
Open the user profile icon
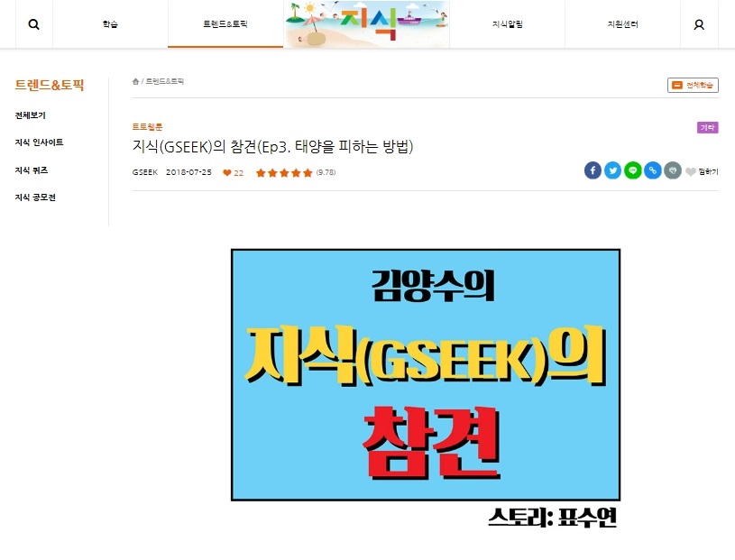pos(699,24)
